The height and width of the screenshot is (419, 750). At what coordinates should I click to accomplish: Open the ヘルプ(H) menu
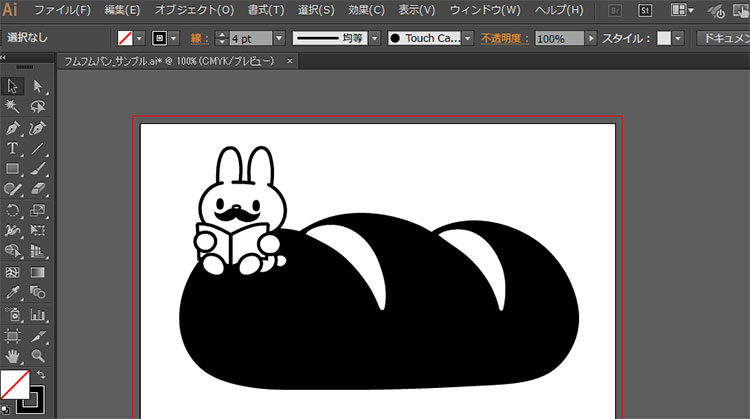click(559, 10)
